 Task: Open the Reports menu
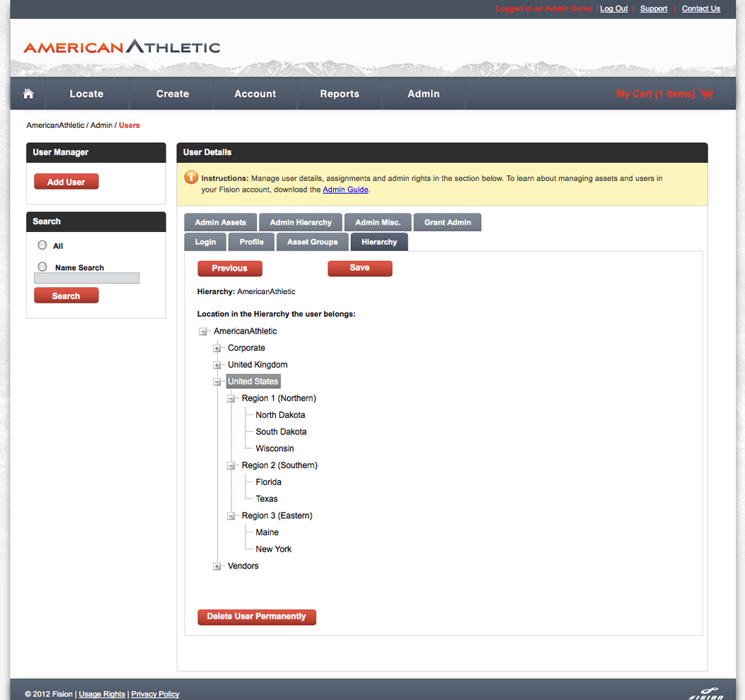[340, 93]
